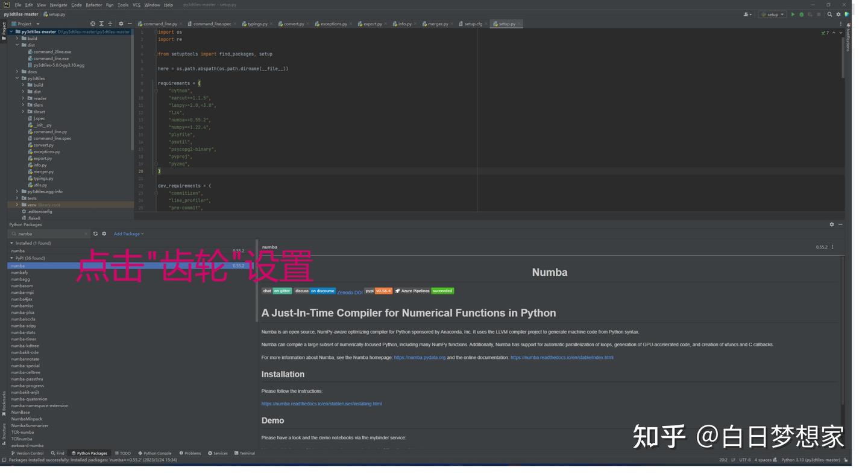Open Python Packages settings gear icon

click(x=104, y=233)
